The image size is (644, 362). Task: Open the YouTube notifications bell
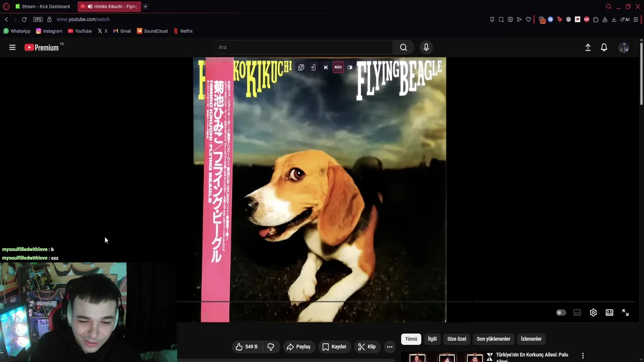click(604, 47)
